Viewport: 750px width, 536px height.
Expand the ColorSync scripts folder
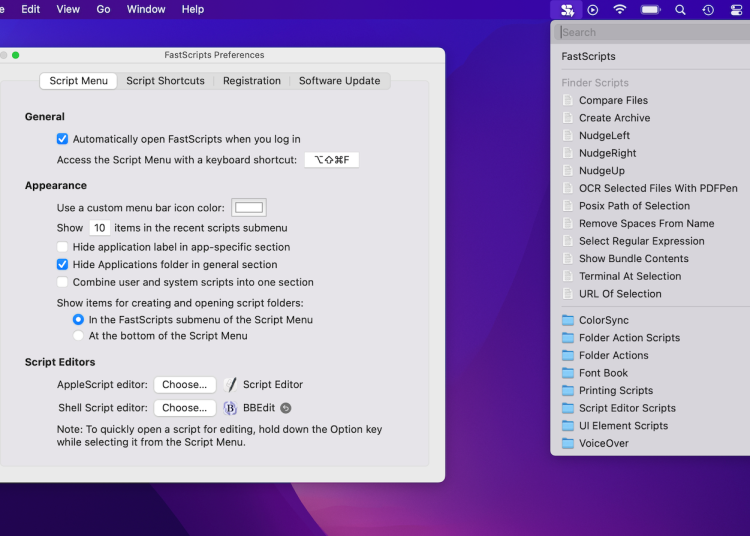603,321
